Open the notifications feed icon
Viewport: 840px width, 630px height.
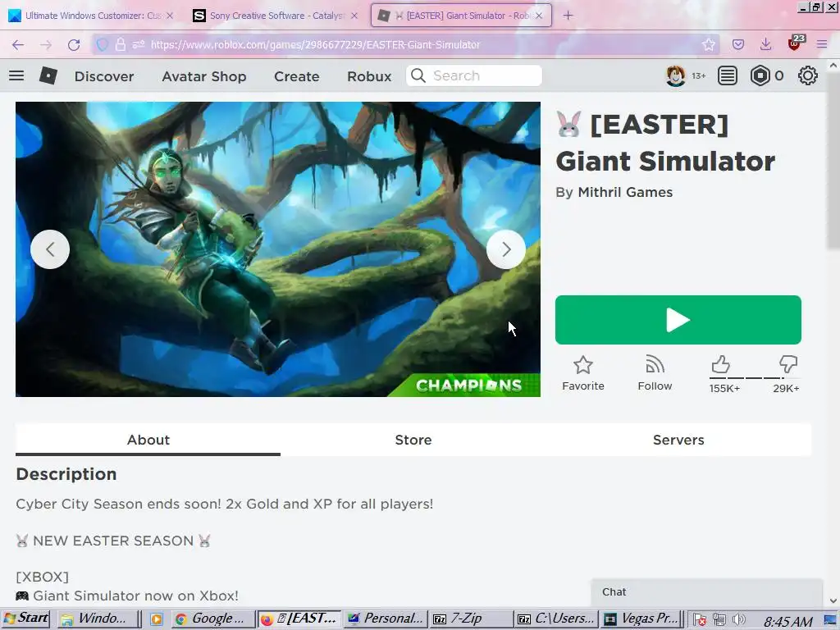(x=727, y=75)
